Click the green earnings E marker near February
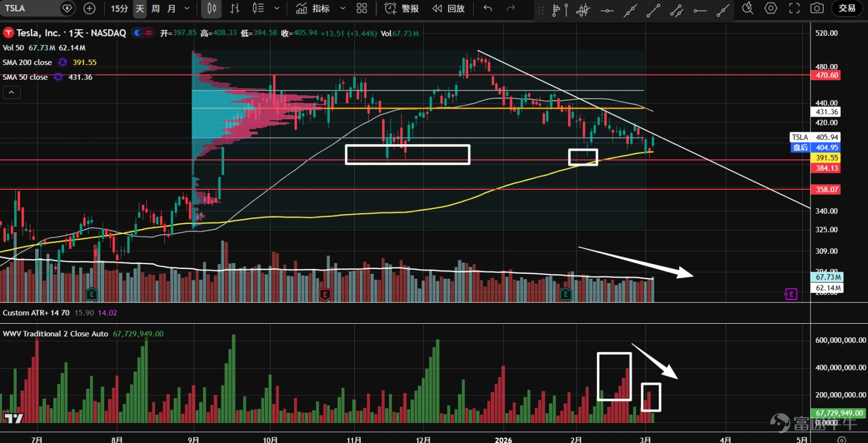868x443 pixels. [x=565, y=294]
